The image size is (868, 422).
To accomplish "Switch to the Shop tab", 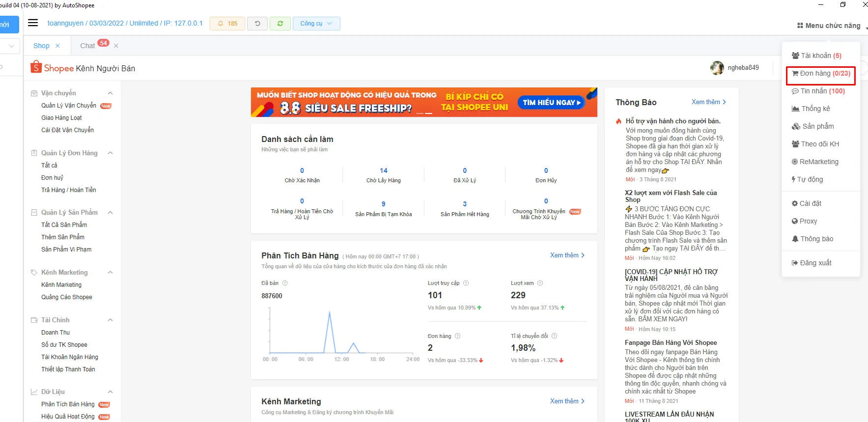I will click(x=41, y=46).
